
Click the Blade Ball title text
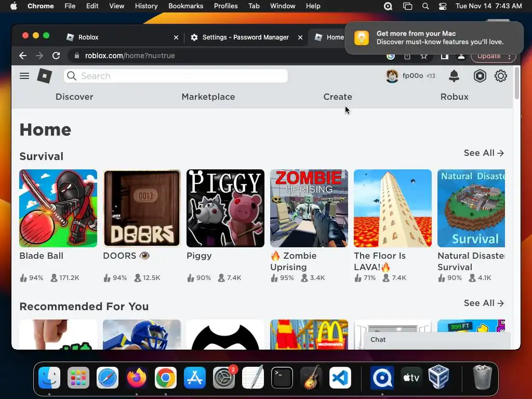click(x=42, y=256)
